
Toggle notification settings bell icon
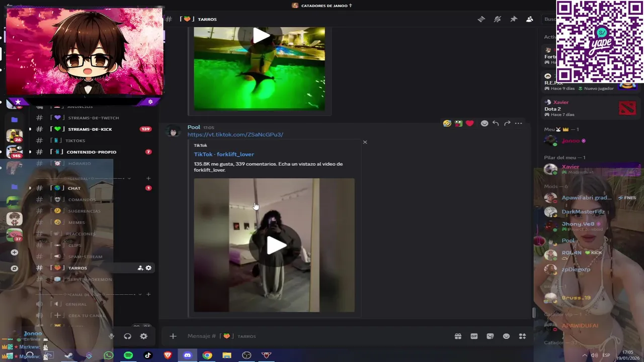coord(497,19)
